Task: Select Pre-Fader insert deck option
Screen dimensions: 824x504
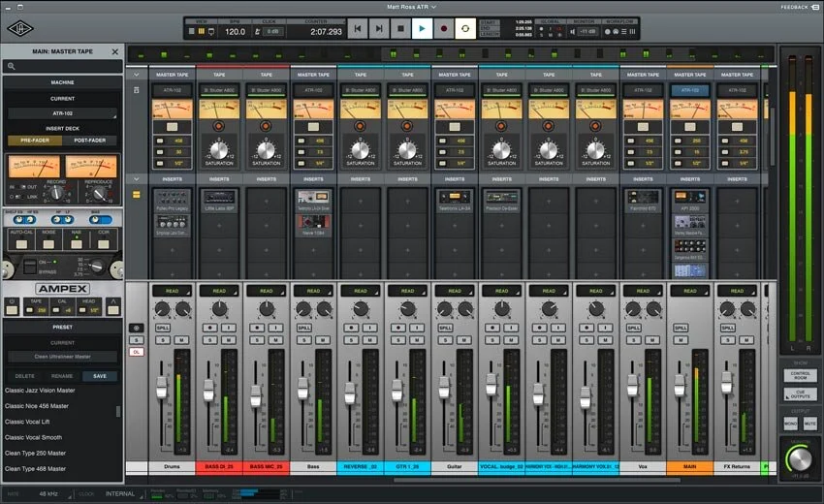Action: 35,141
